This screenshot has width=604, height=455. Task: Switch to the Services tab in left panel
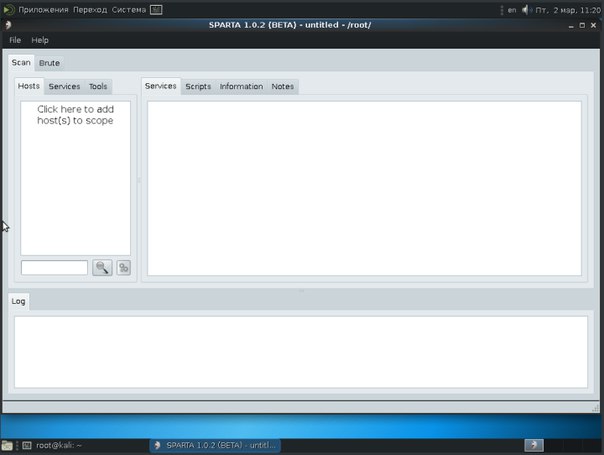point(64,87)
